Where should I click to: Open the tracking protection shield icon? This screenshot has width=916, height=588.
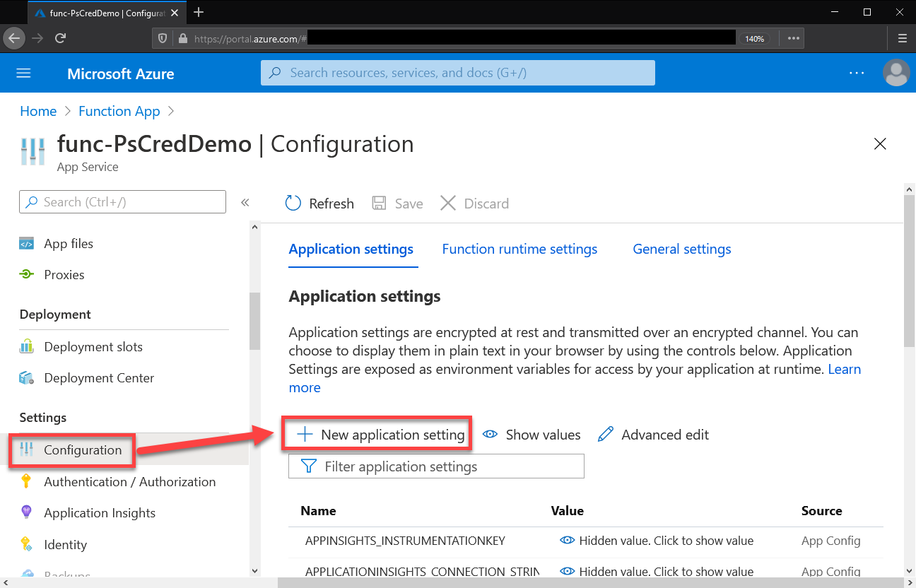(x=163, y=38)
